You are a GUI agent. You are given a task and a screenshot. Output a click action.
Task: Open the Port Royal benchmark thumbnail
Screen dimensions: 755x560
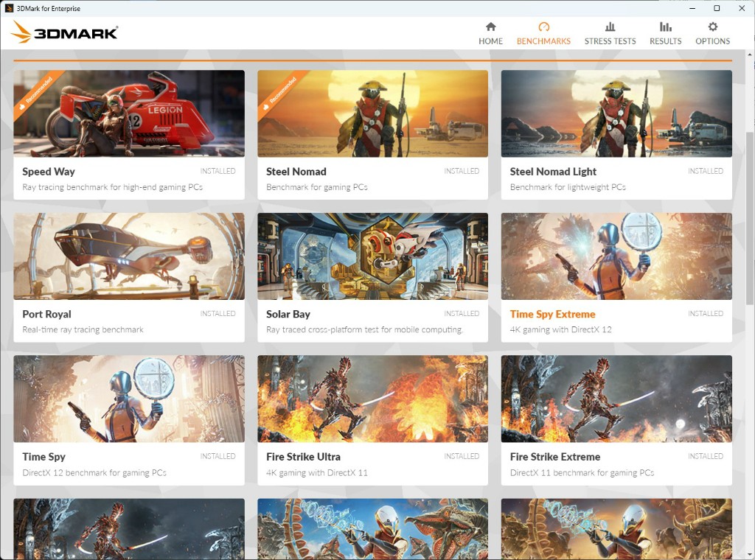coord(129,256)
